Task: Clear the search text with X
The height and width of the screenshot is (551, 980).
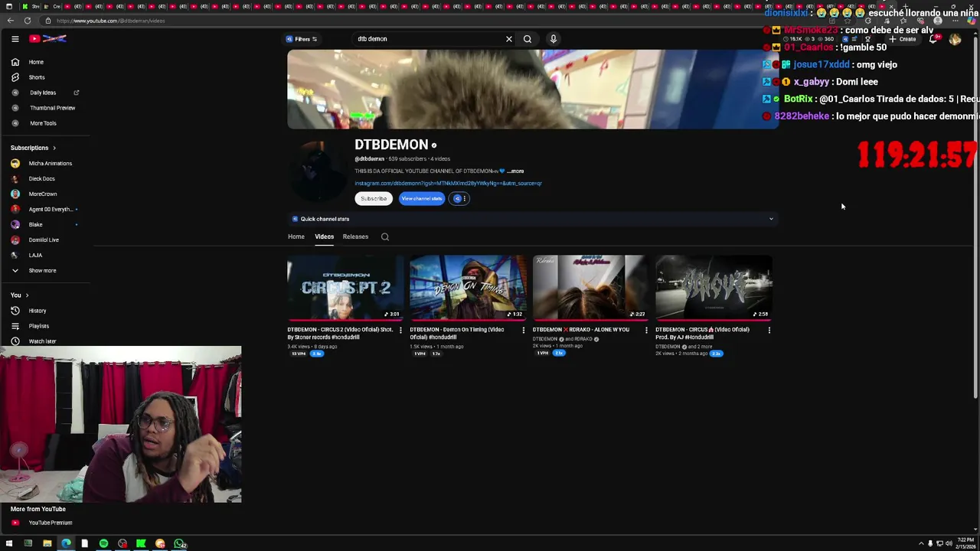Action: 509,39
